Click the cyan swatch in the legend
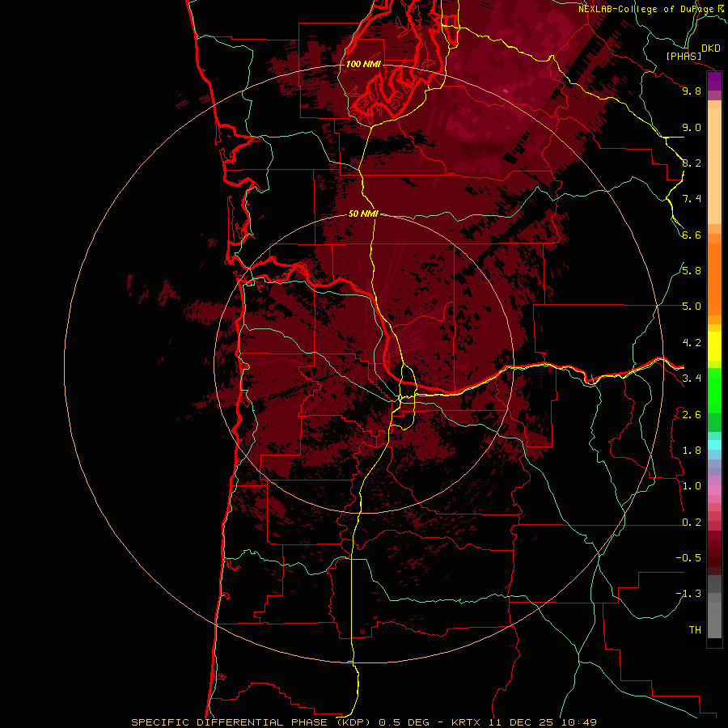Screen dimensions: 728x728 [x=714, y=445]
